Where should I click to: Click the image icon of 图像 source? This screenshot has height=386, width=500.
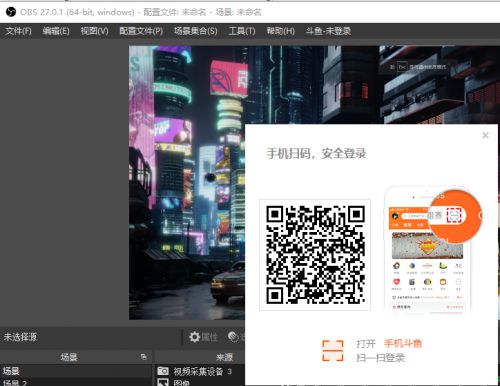pos(163,383)
